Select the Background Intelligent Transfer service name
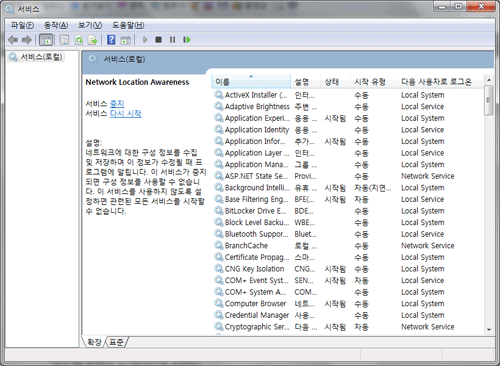500x366 pixels. [x=257, y=188]
